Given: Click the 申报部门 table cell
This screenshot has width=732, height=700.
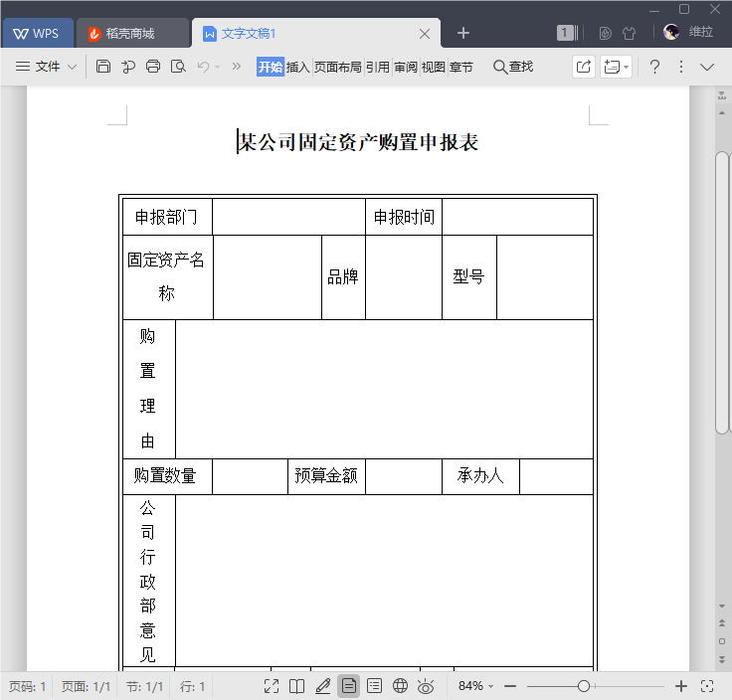Looking at the screenshot, I should 167,217.
